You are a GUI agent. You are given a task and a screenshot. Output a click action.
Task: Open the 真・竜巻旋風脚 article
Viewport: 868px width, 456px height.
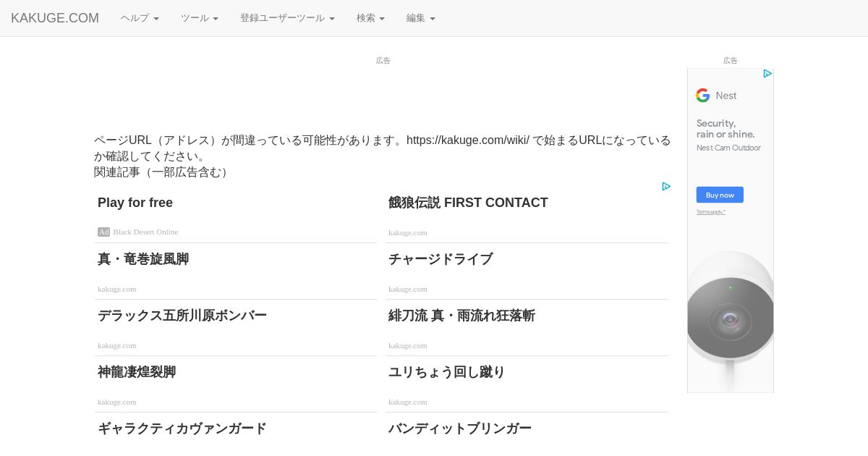point(143,259)
